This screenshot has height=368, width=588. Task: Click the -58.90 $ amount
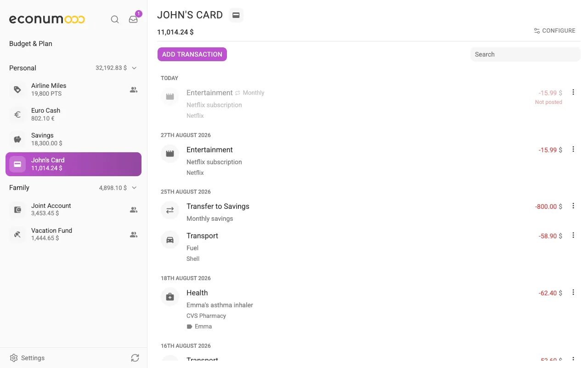click(x=550, y=236)
